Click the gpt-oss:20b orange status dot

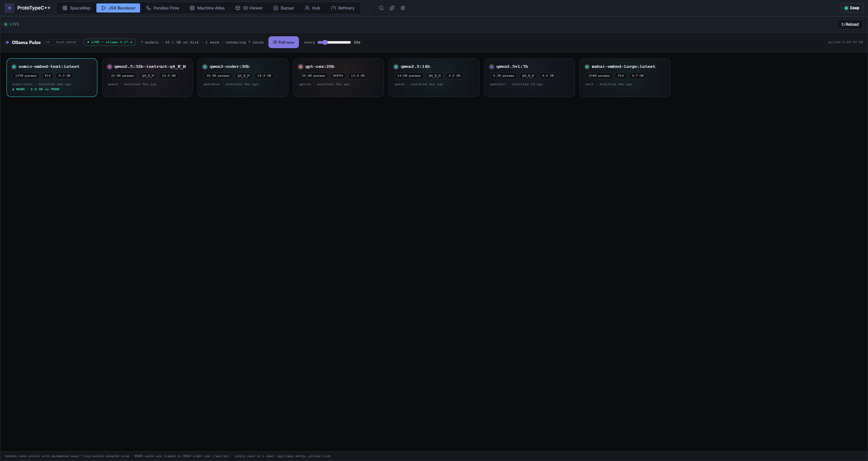click(x=301, y=67)
